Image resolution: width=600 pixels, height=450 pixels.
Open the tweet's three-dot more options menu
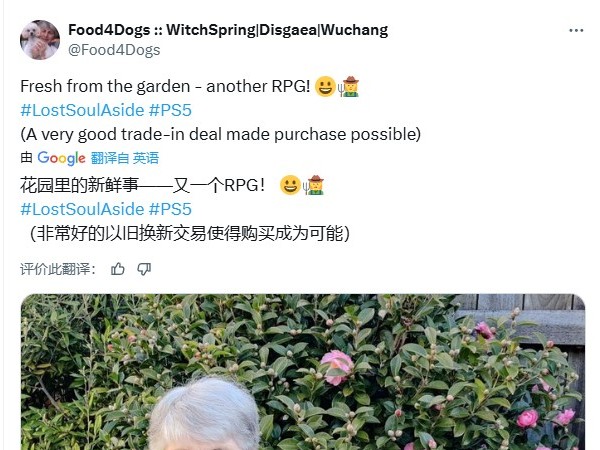(576, 30)
